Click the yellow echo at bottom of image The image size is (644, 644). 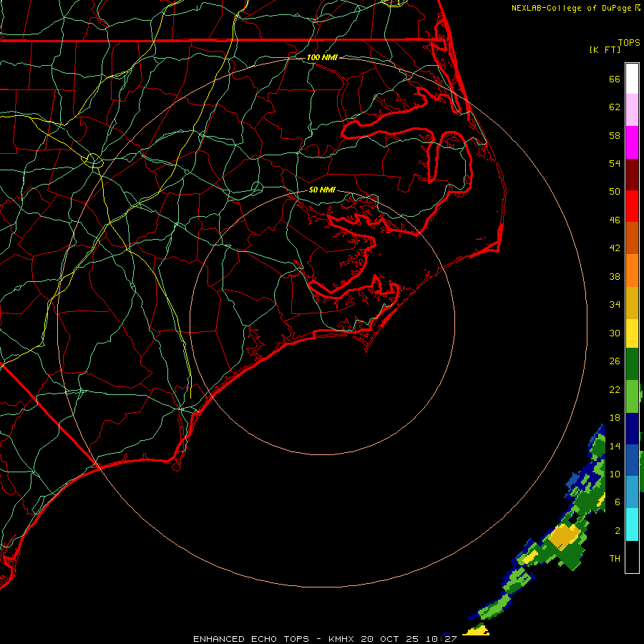tap(477, 630)
